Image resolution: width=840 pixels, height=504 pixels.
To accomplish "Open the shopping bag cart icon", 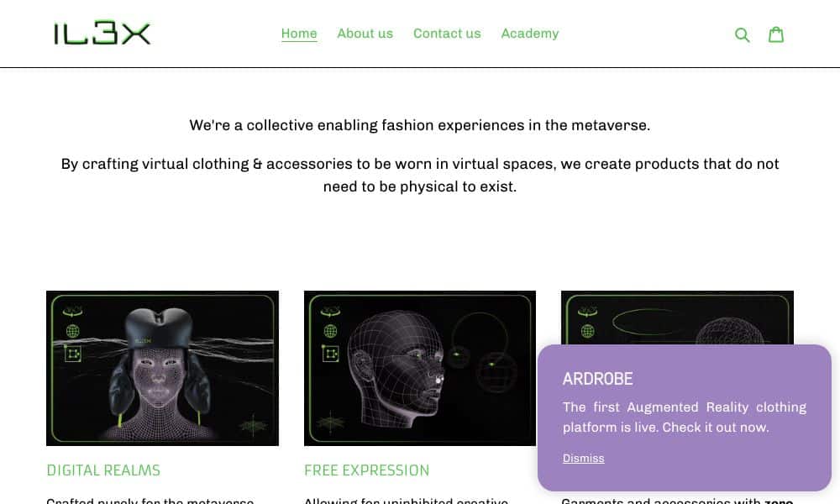I will point(775,34).
